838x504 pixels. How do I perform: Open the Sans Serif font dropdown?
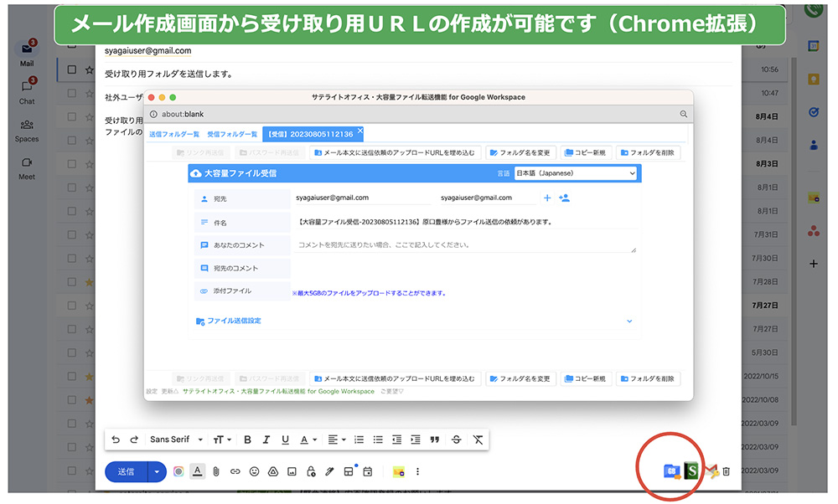pyautogui.click(x=176, y=440)
